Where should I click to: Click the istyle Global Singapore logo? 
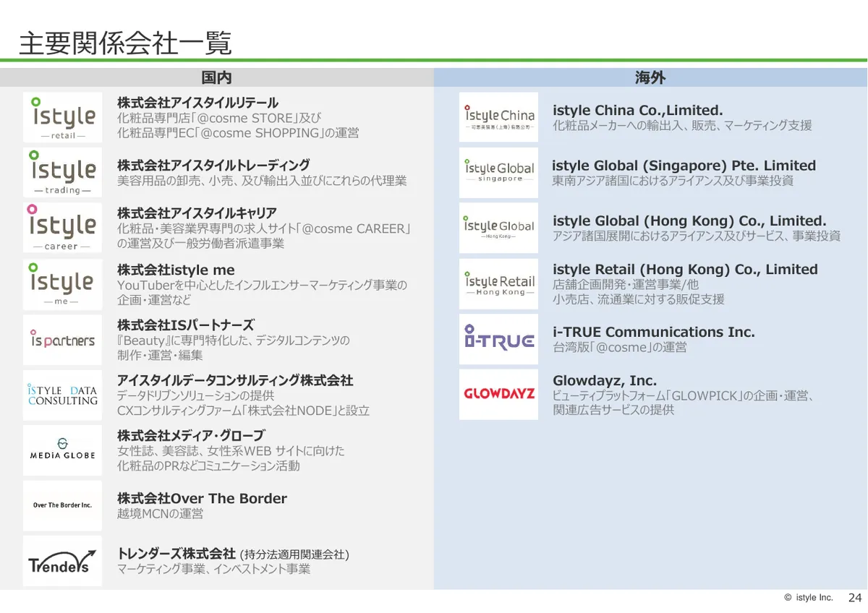pyautogui.click(x=499, y=173)
